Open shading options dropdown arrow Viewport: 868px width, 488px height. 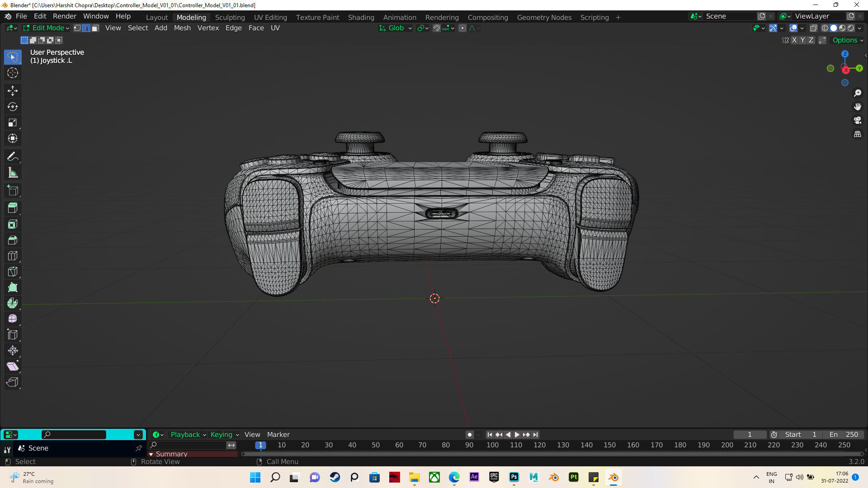click(x=859, y=28)
